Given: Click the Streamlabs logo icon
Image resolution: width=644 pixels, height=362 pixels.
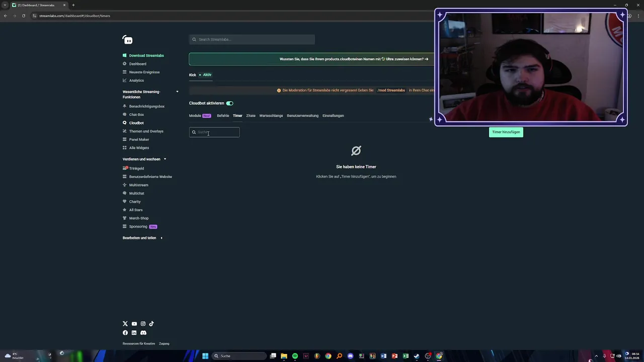Looking at the screenshot, I should 127,40.
